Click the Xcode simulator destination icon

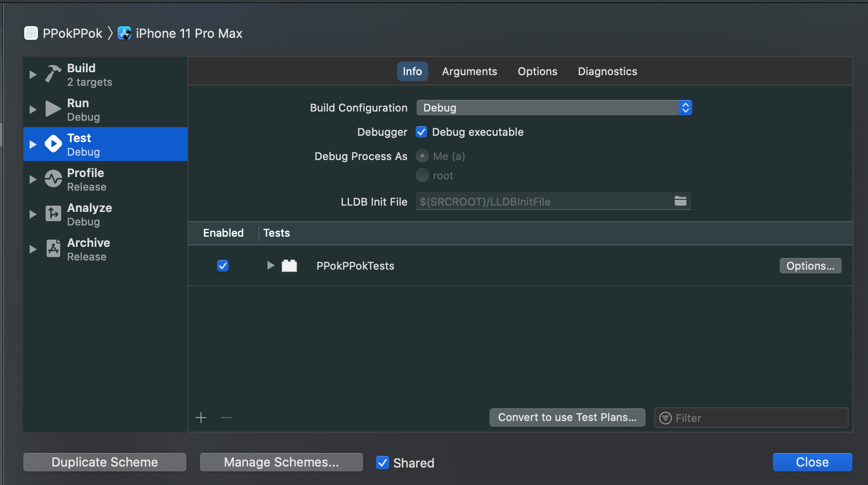[x=124, y=33]
